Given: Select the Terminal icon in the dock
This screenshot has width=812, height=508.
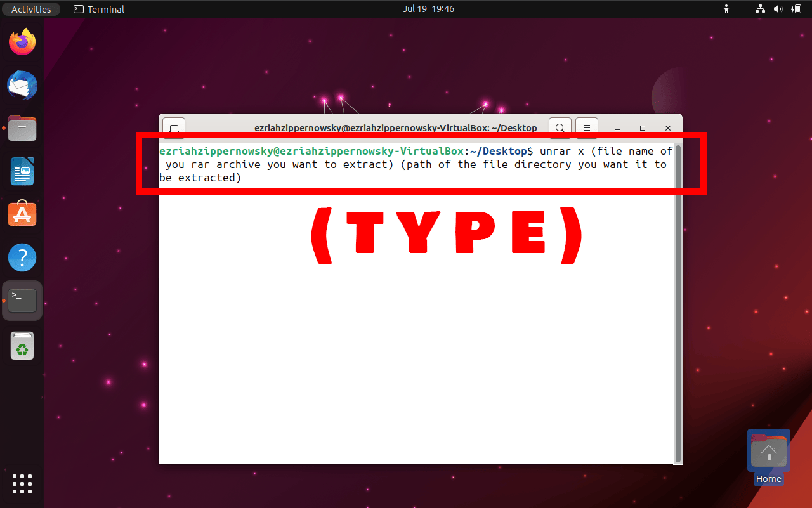Looking at the screenshot, I should 22,300.
